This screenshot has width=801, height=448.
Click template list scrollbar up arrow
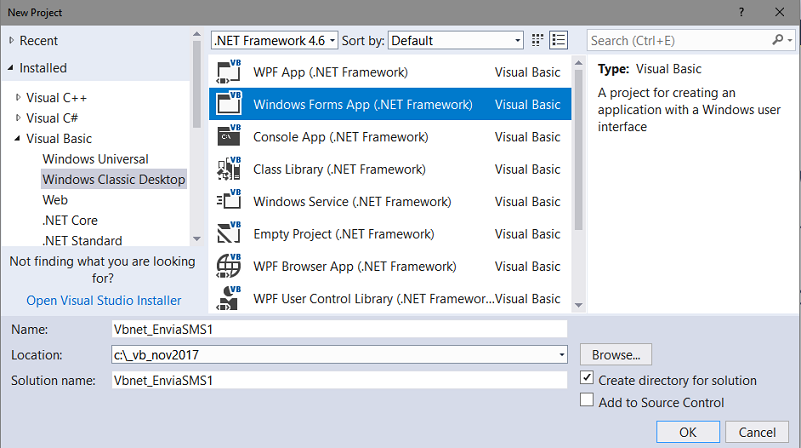click(579, 63)
